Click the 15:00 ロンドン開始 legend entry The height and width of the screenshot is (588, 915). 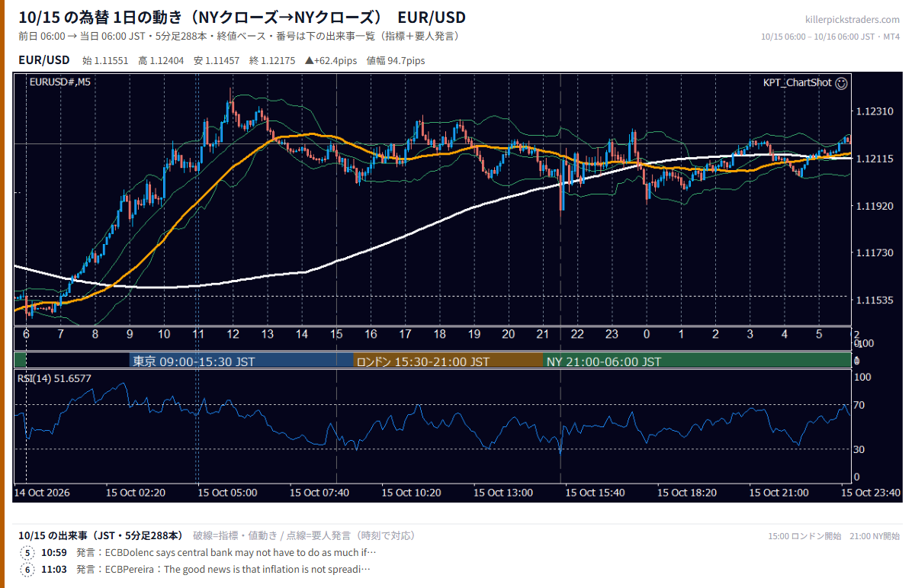804,536
